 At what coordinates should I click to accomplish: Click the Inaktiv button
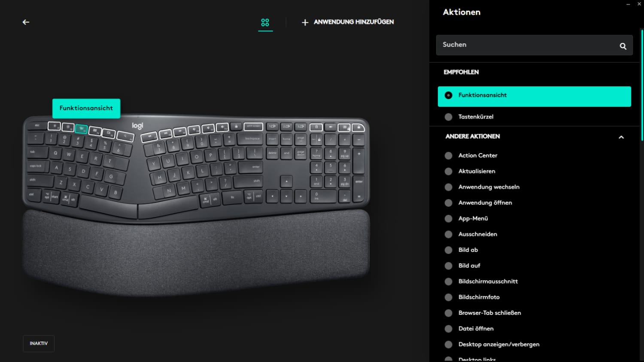tap(39, 344)
